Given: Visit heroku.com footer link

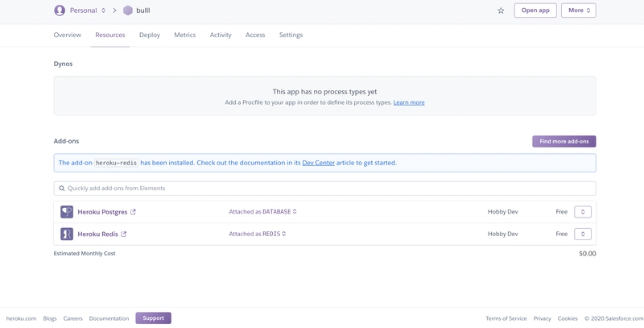Looking at the screenshot, I should 22,318.
